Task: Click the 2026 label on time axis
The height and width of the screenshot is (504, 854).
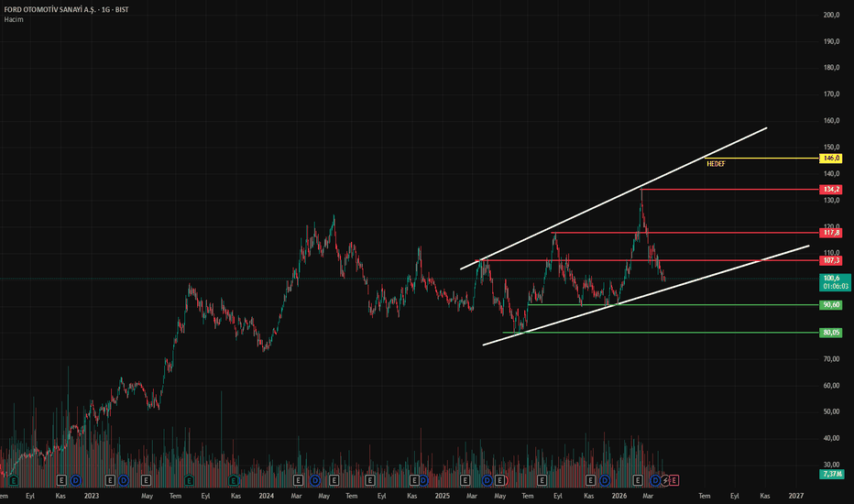Action: coord(619,496)
